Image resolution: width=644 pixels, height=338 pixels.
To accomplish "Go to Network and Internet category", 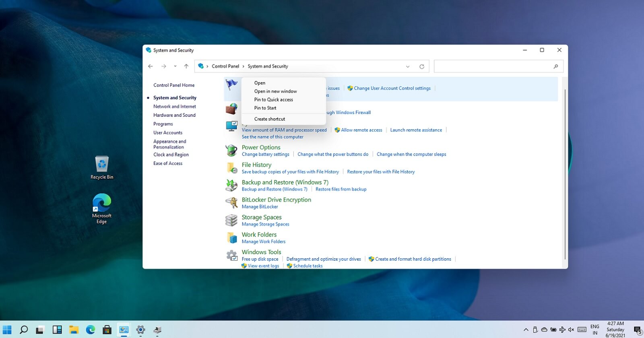I will [x=174, y=107].
